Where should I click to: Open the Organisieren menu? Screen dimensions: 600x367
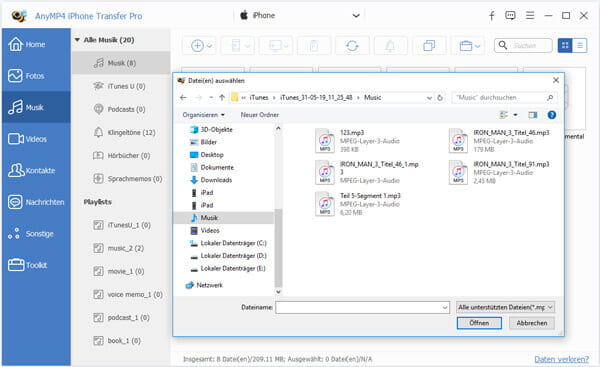click(203, 115)
